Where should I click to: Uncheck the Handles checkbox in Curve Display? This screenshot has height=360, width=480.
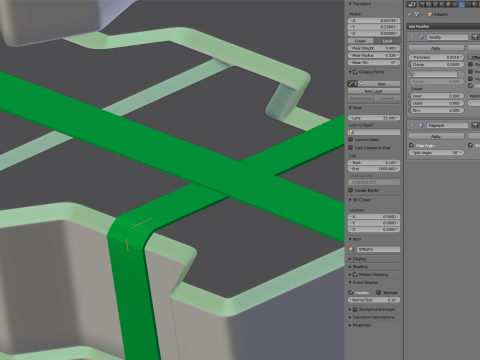pos(351,292)
